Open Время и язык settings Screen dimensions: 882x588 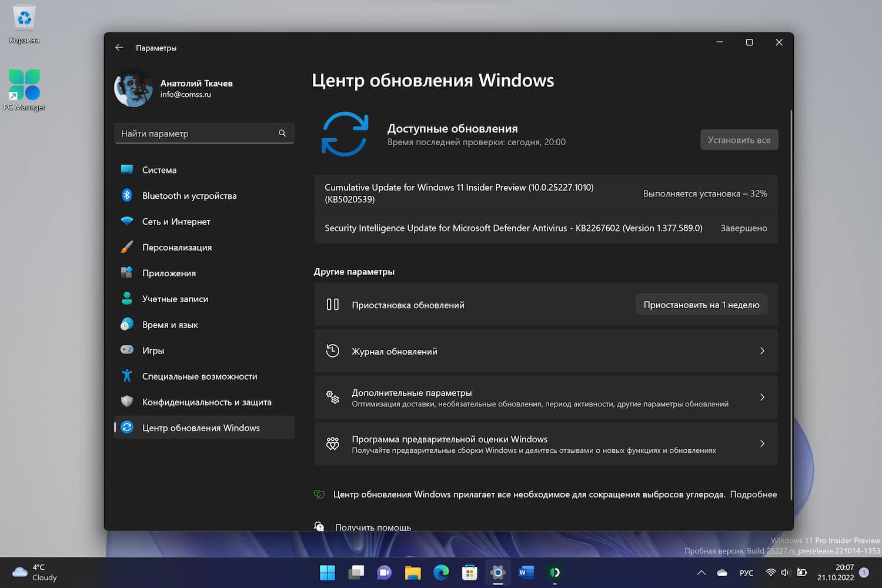[x=204, y=325]
